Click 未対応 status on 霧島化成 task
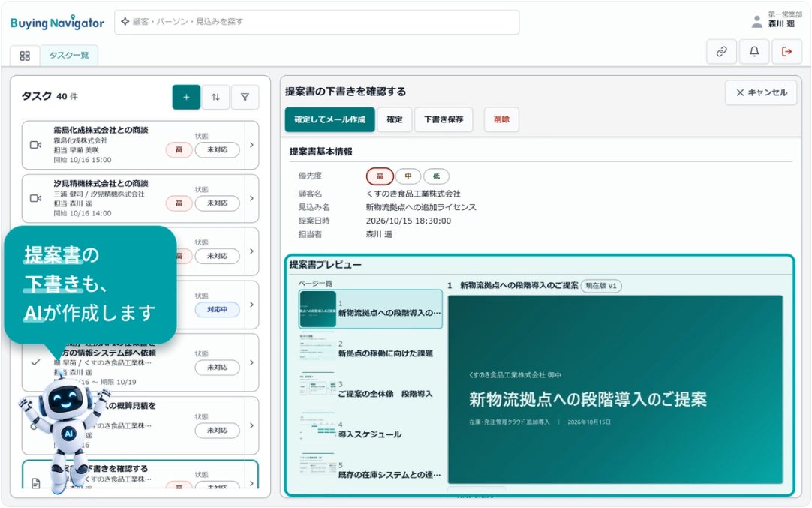 (x=217, y=149)
